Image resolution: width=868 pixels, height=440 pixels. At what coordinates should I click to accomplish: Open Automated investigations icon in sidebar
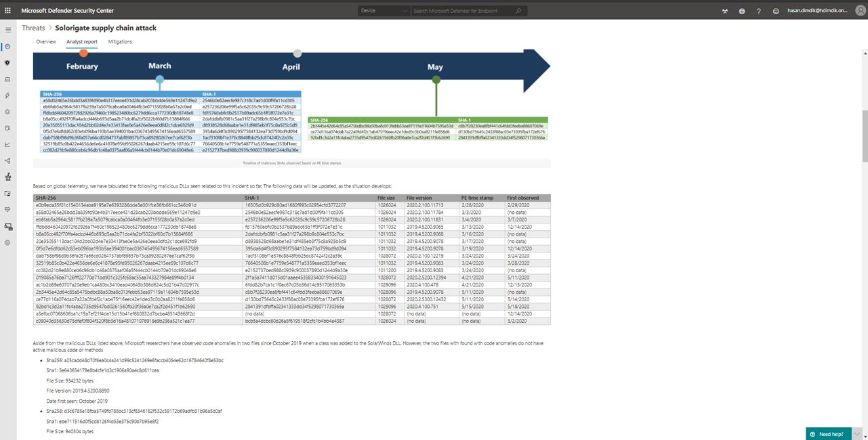(8, 112)
